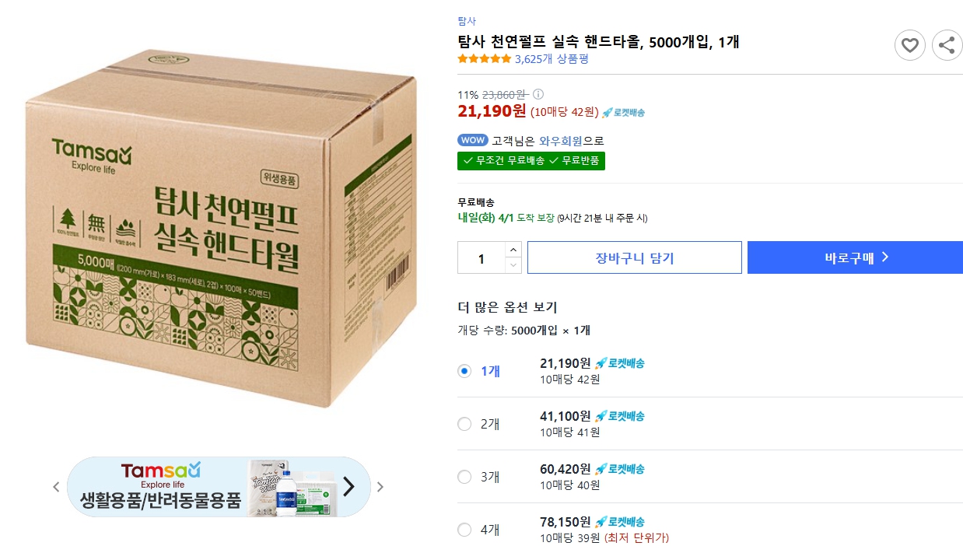
Task: Click the quantity input field
Action: [x=481, y=257]
